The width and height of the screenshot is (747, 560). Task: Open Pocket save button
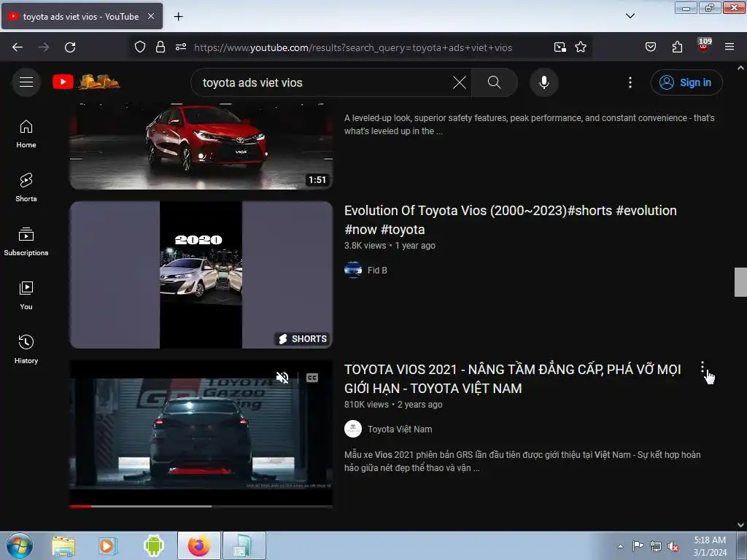pos(650,47)
